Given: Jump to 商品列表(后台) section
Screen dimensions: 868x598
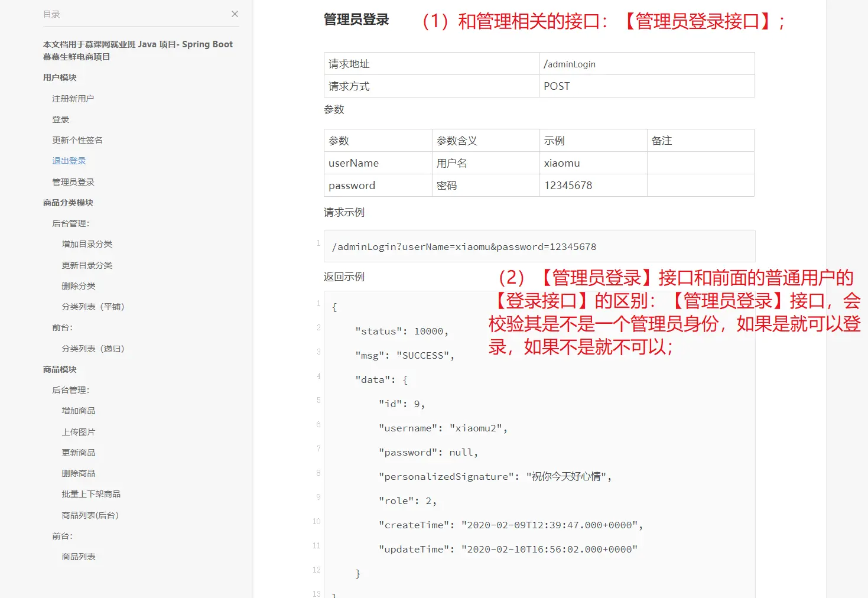Looking at the screenshot, I should (90, 515).
